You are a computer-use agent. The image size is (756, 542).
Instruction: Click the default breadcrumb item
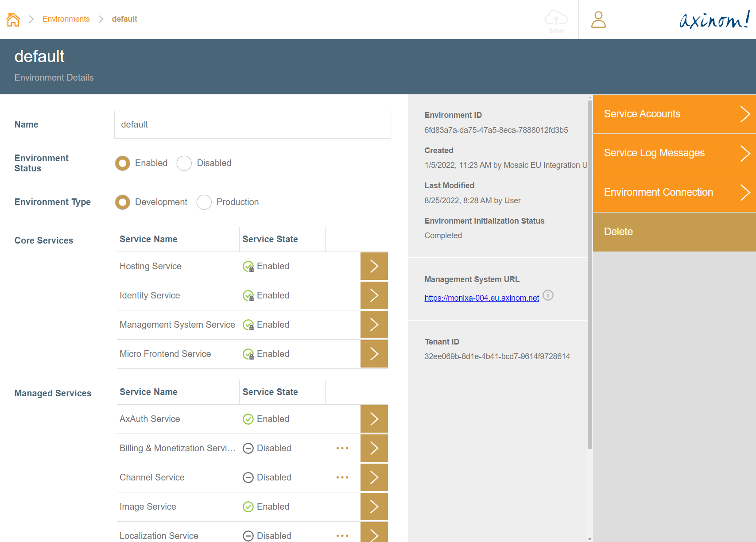[x=124, y=19]
